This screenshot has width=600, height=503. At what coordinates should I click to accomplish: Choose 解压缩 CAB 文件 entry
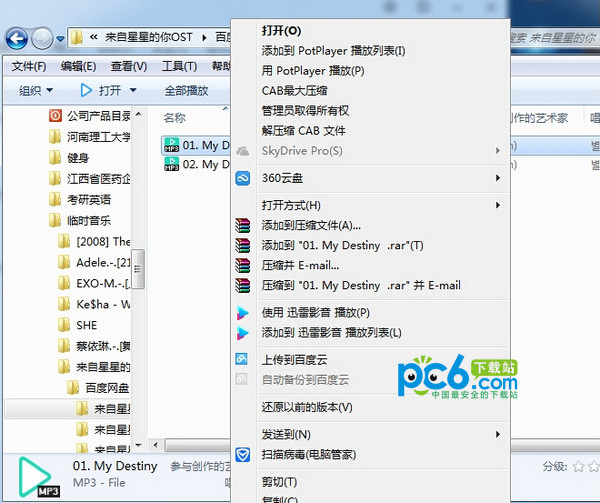pyautogui.click(x=303, y=131)
